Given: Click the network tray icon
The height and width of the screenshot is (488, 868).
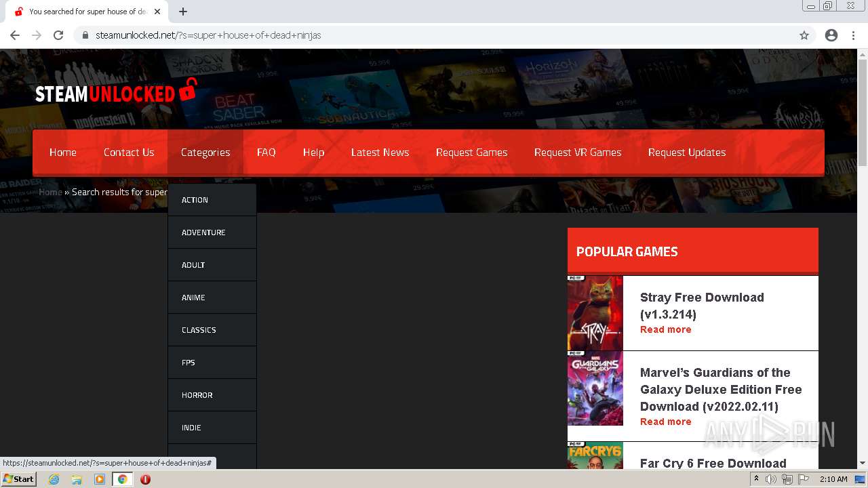Looking at the screenshot, I should tap(787, 479).
